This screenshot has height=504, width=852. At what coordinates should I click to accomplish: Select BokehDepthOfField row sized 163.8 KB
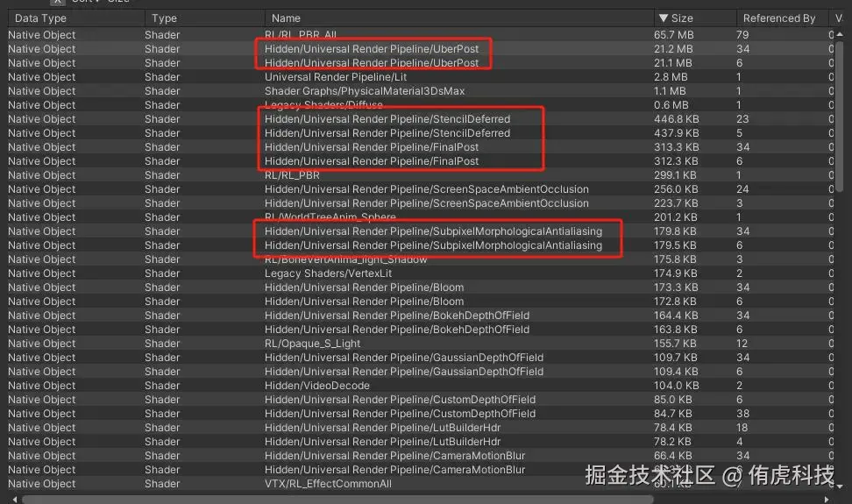point(419,330)
